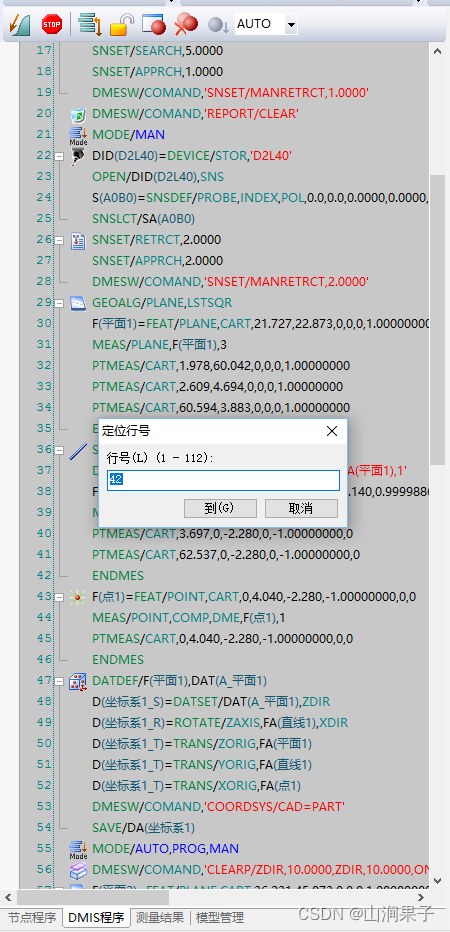Switch to the 模型管理 tab
This screenshot has width=450, height=932.
point(221,917)
